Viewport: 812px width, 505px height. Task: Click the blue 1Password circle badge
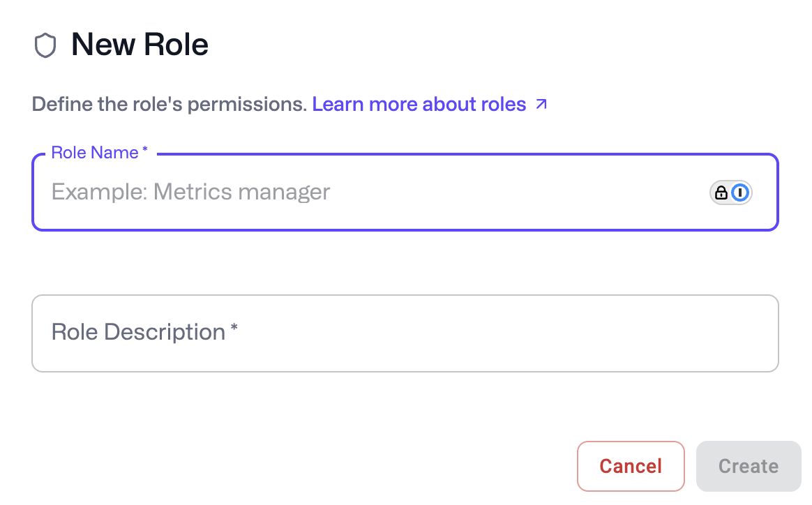pos(742,193)
